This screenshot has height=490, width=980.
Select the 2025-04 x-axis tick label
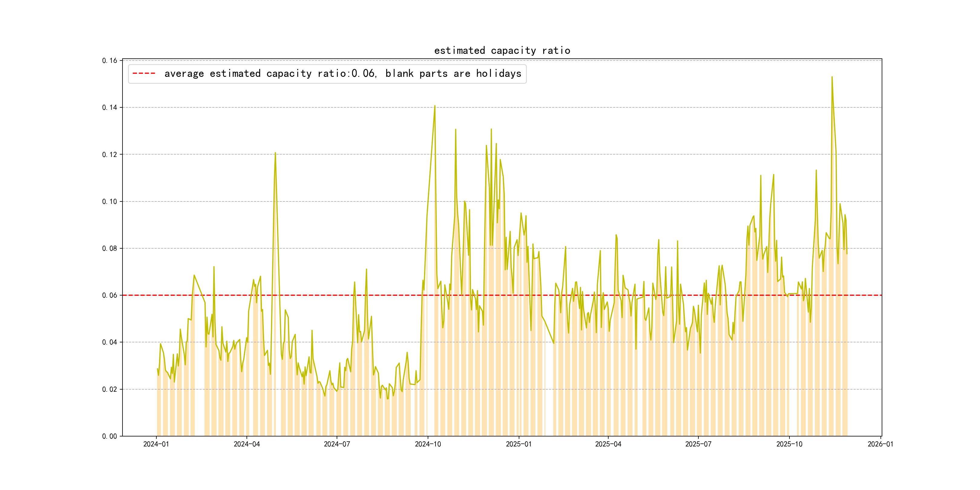608,444
